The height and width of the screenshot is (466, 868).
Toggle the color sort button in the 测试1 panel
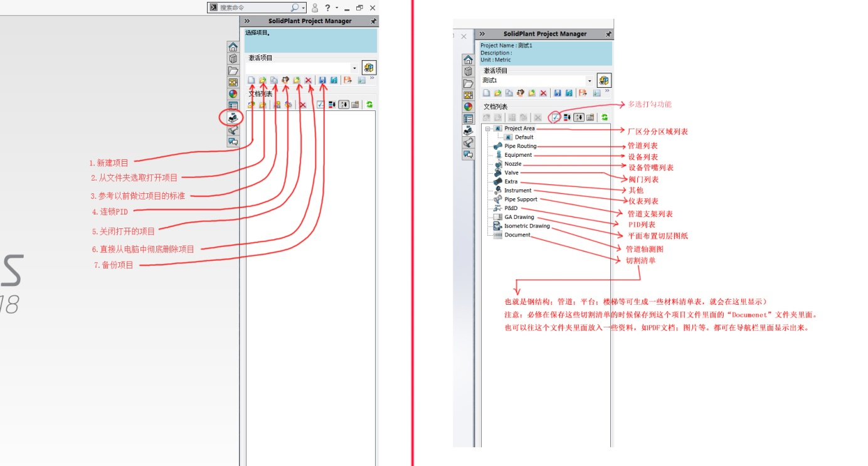pyautogui.click(x=567, y=117)
